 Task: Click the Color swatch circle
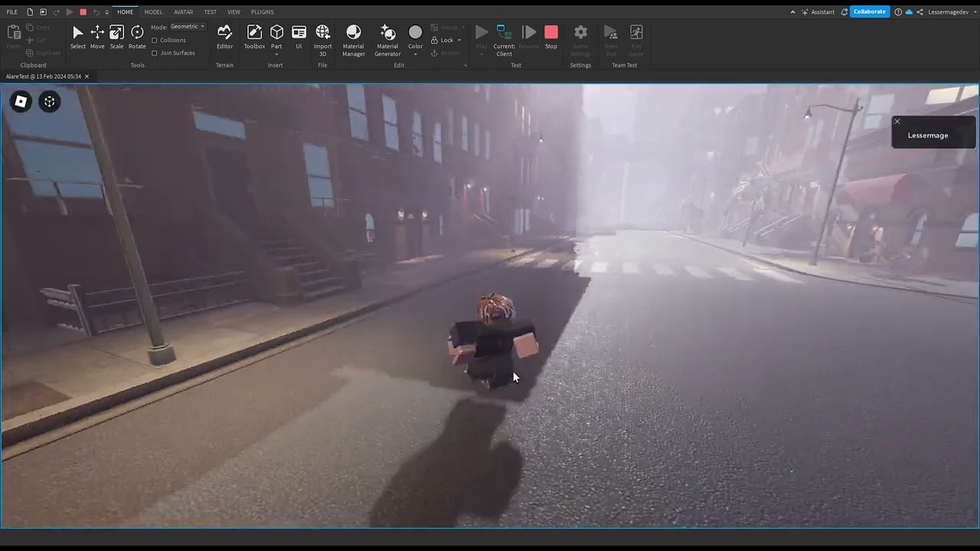coord(415,32)
